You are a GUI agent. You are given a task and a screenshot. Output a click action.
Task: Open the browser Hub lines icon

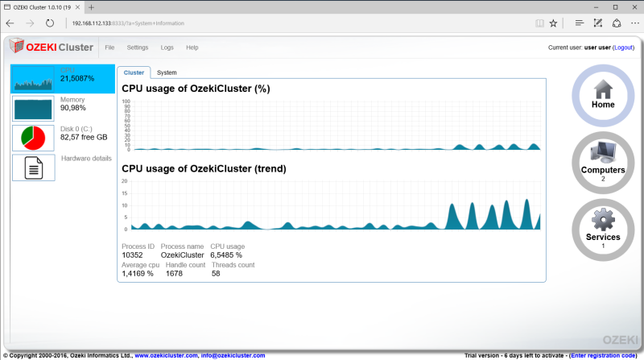(x=579, y=23)
